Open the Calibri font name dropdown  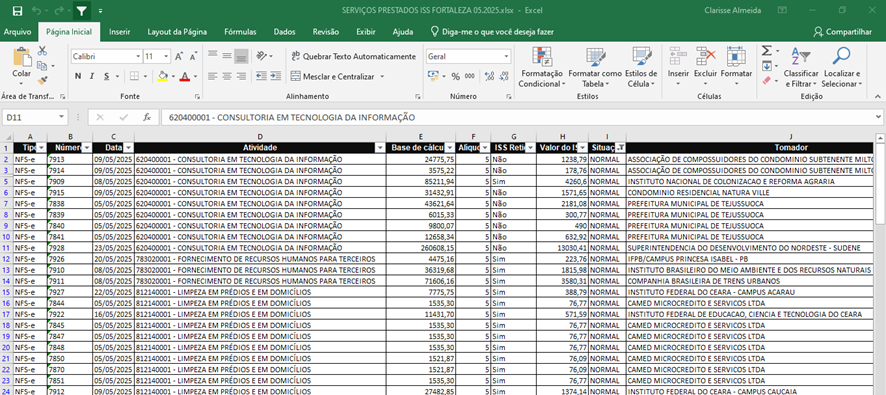pyautogui.click(x=138, y=57)
